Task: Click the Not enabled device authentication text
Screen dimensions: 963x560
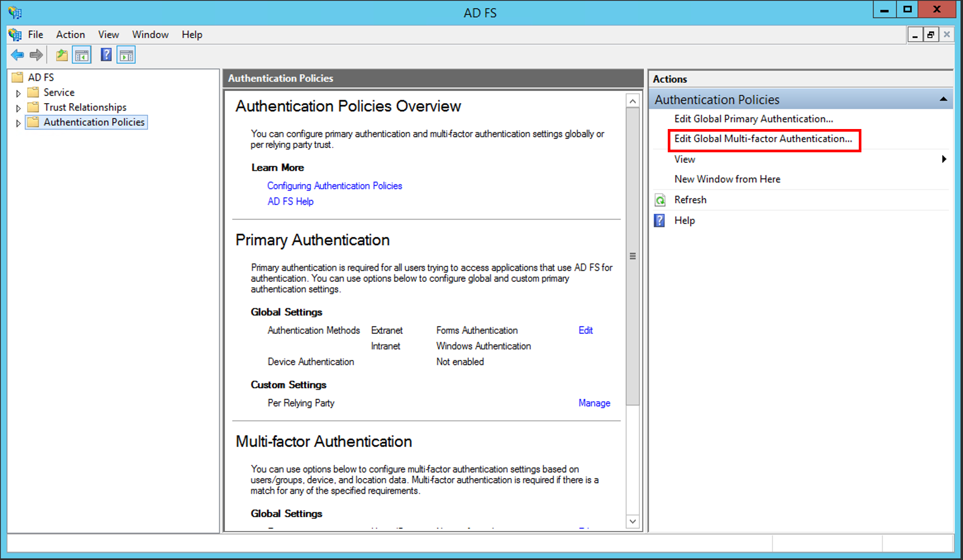Action: click(460, 362)
